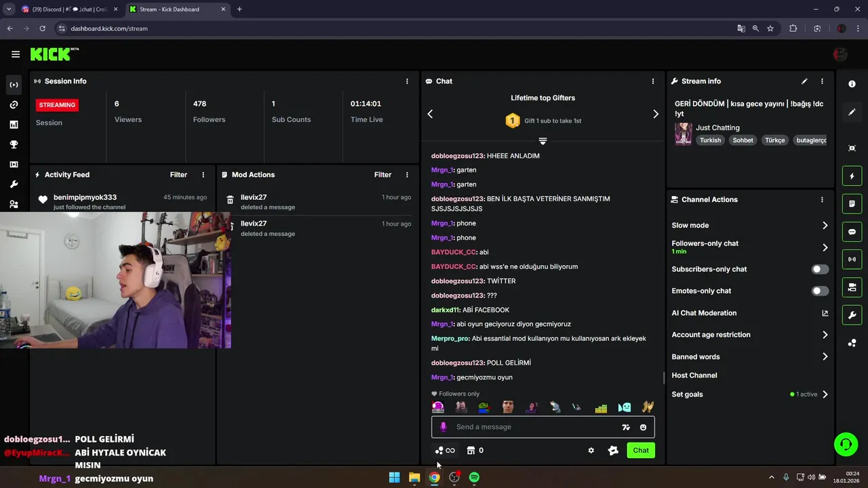Open the Stream page icon in left sidebar
This screenshot has width=868, height=488.
coord(14,85)
